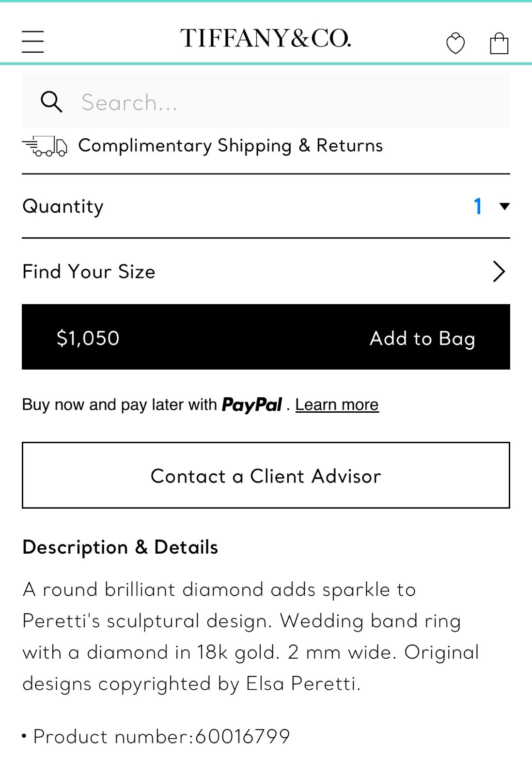Open the wishlist heart icon

click(x=455, y=44)
